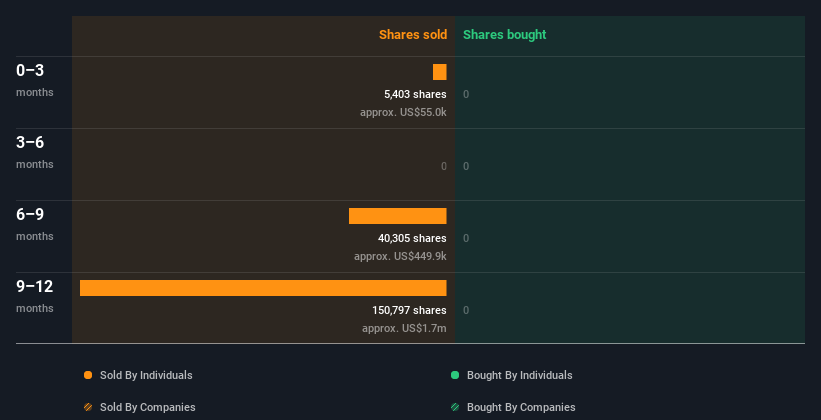The height and width of the screenshot is (420, 821).
Task: Click the orange 'Sold By Individuals' legend dot
Action: tap(88, 375)
